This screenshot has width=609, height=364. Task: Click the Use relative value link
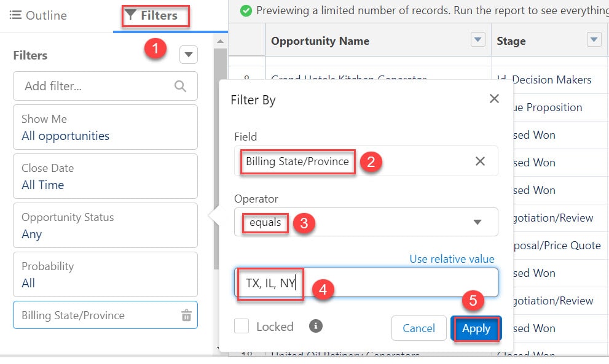pyautogui.click(x=452, y=259)
